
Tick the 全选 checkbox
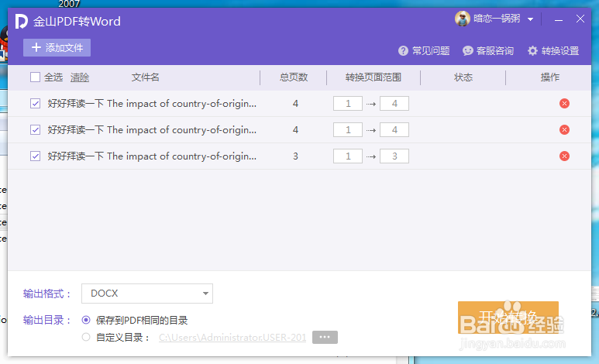tap(35, 77)
